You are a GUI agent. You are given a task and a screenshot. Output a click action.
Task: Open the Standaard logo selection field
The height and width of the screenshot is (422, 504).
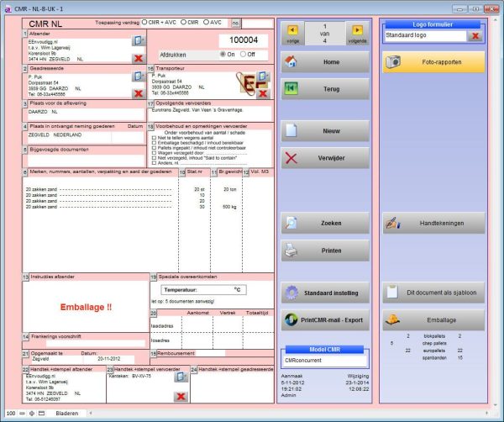point(425,35)
